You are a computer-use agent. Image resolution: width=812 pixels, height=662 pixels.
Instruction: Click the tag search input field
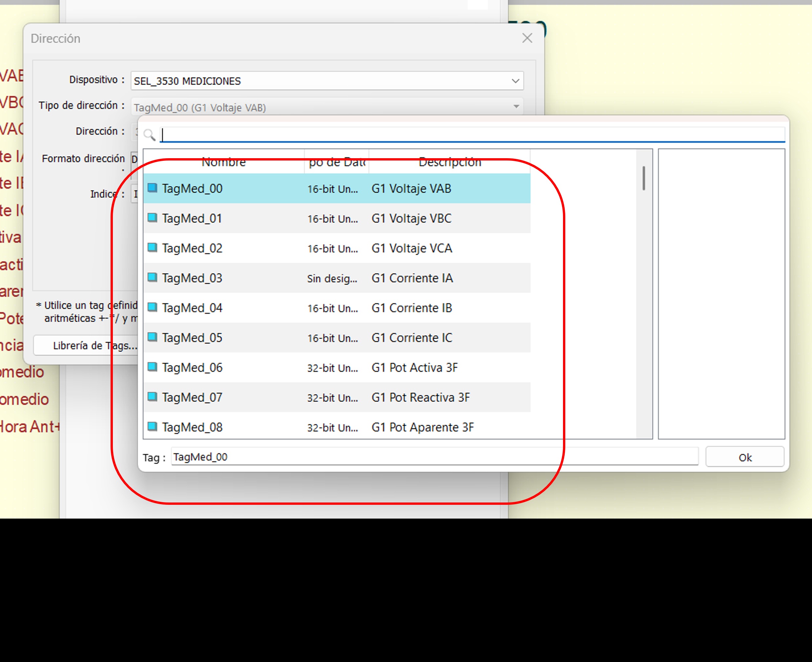click(x=472, y=135)
